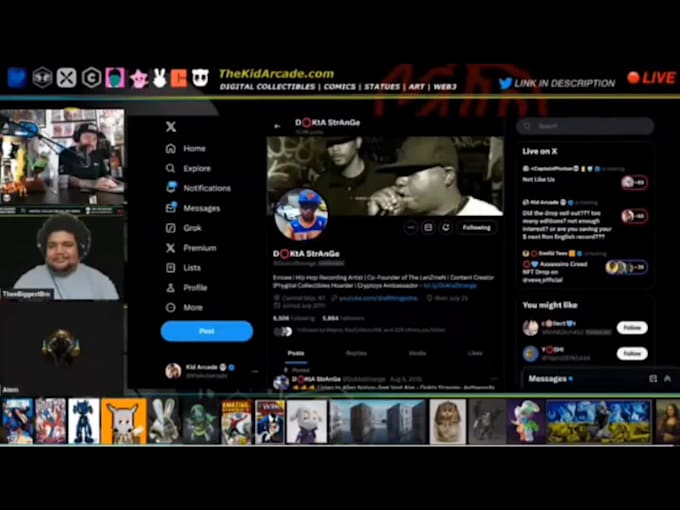Viewport: 680px width, 510px height.
Task: Switch to the Replies tab
Action: tap(356, 353)
